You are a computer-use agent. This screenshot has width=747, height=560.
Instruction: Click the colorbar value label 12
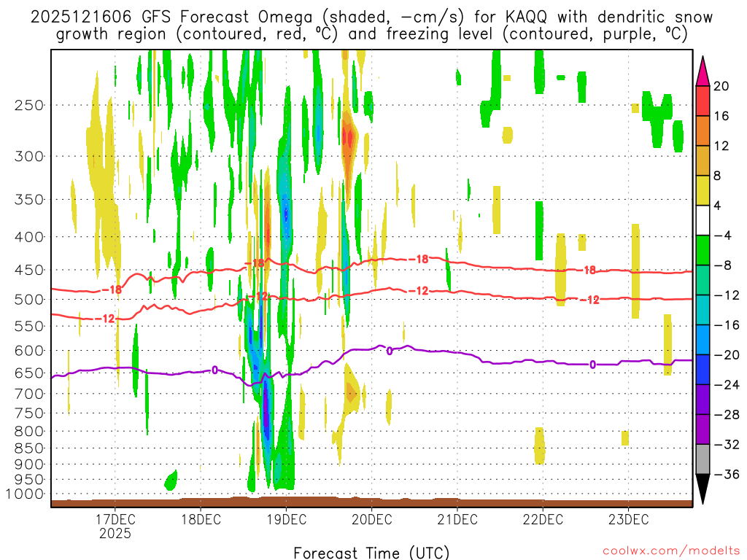721,146
